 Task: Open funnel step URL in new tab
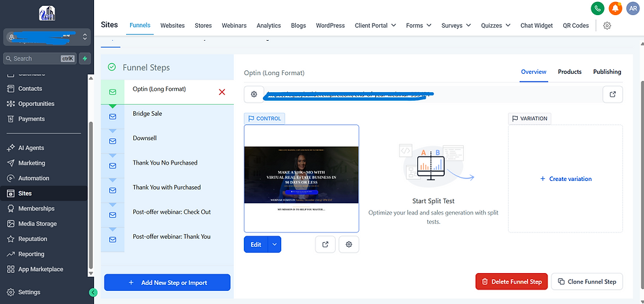point(612,94)
